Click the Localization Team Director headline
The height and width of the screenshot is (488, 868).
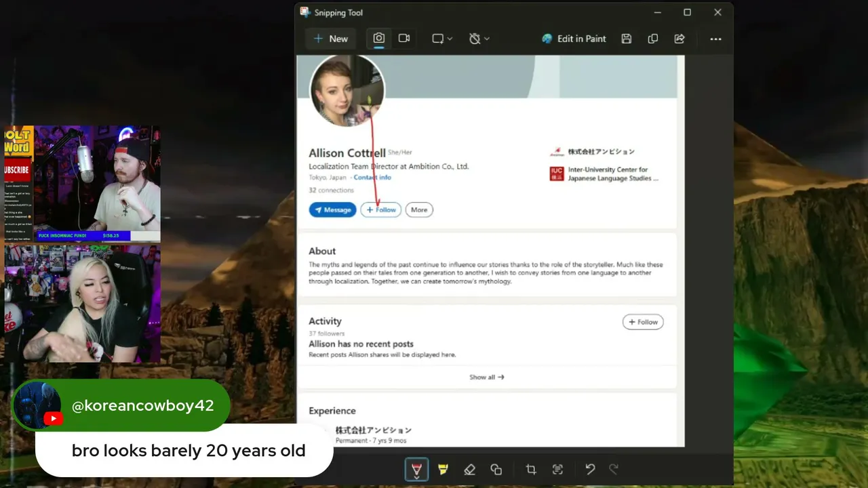click(x=389, y=167)
